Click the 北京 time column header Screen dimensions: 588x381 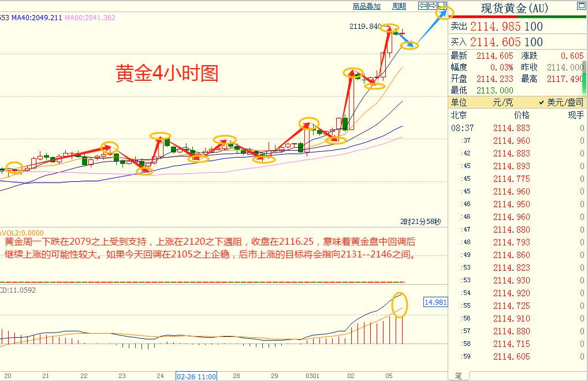tap(459, 115)
